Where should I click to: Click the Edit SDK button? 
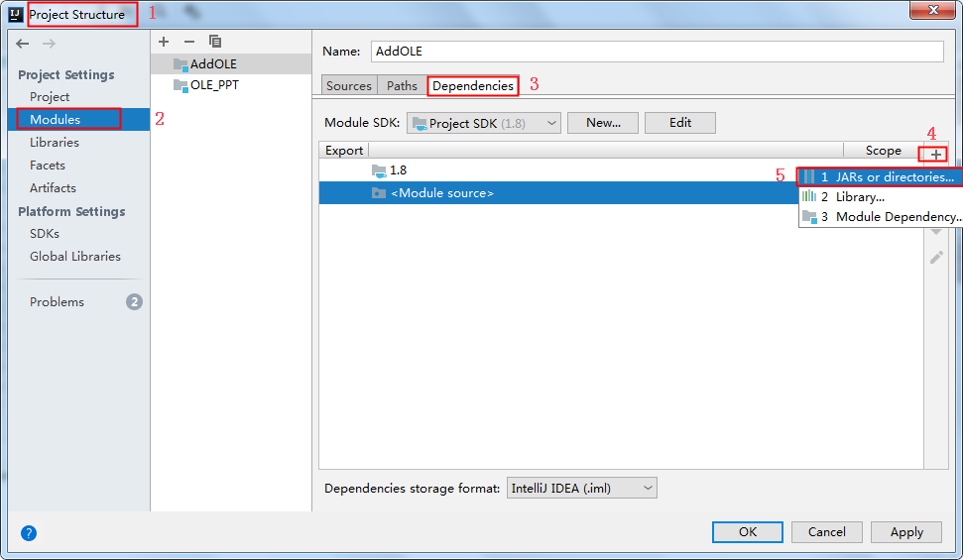coord(680,123)
